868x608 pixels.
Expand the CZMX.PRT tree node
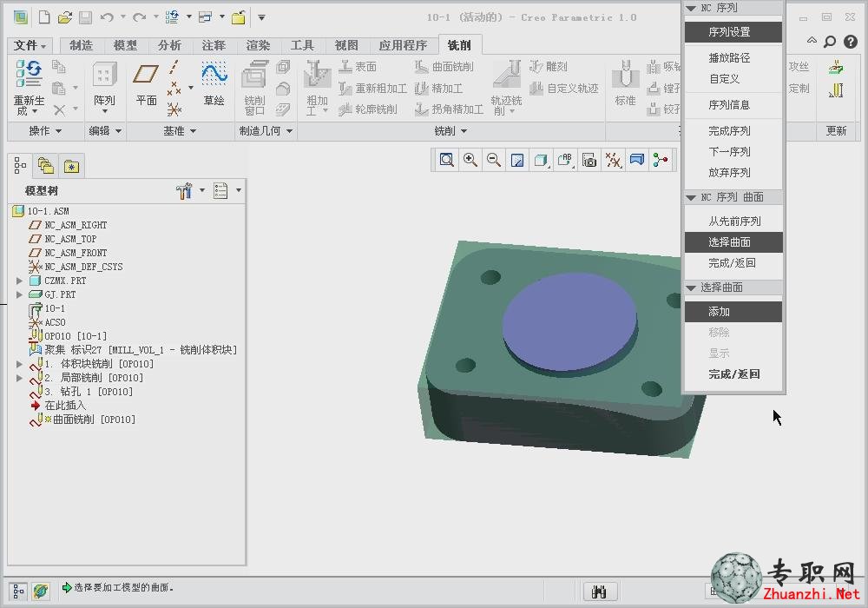(19, 281)
